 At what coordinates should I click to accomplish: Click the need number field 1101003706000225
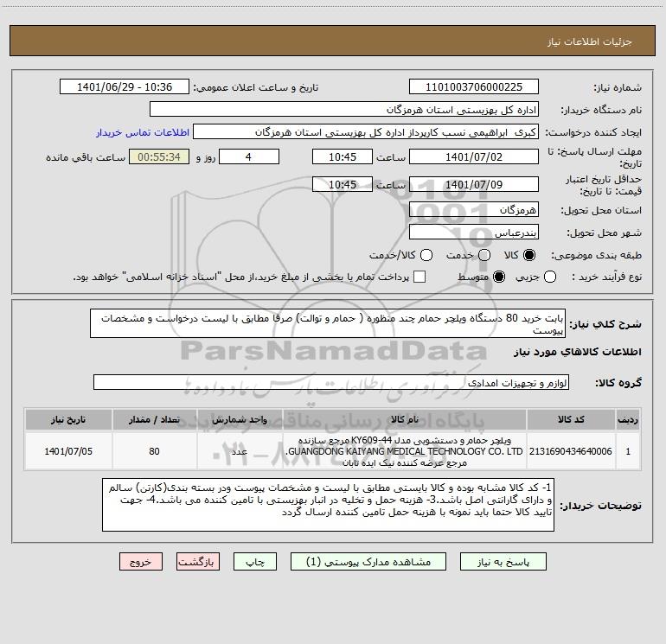(x=474, y=86)
